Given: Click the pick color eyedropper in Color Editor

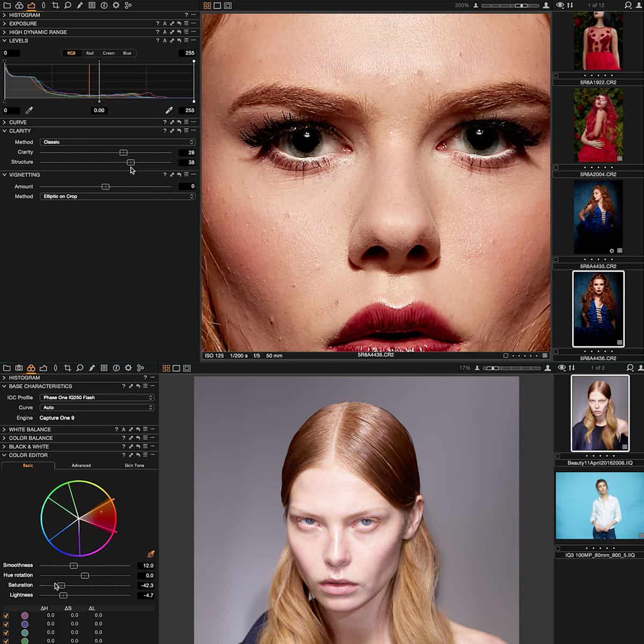Looking at the screenshot, I should tap(150, 553).
